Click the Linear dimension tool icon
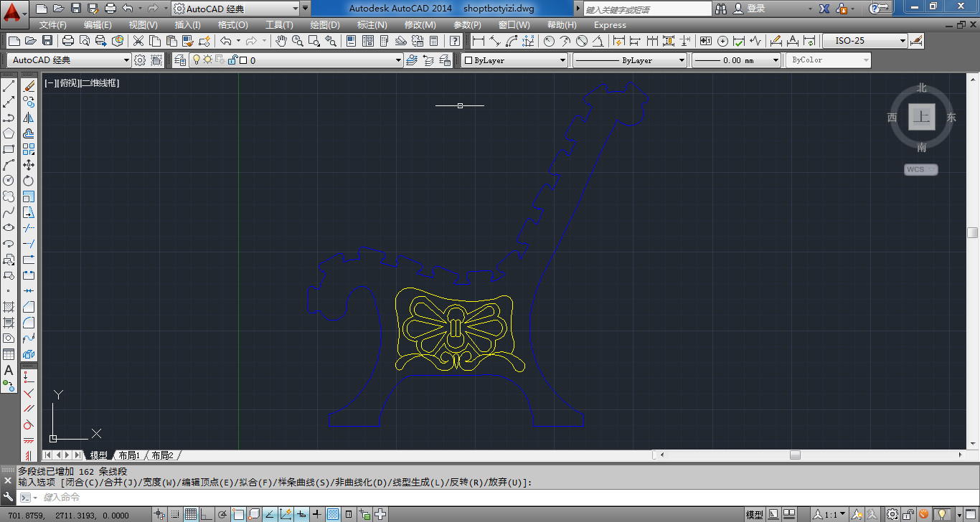This screenshot has width=980, height=522. (478, 41)
